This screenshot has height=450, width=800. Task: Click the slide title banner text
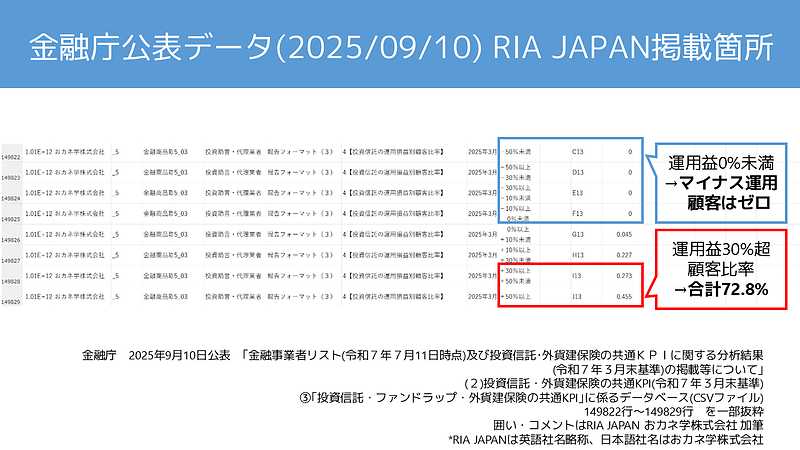tap(400, 45)
